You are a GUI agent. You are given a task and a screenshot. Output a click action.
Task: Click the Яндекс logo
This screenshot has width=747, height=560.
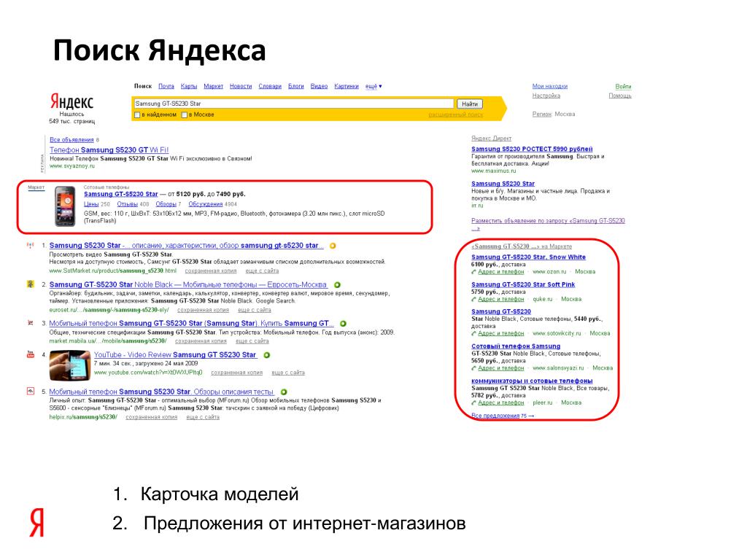[x=72, y=101]
